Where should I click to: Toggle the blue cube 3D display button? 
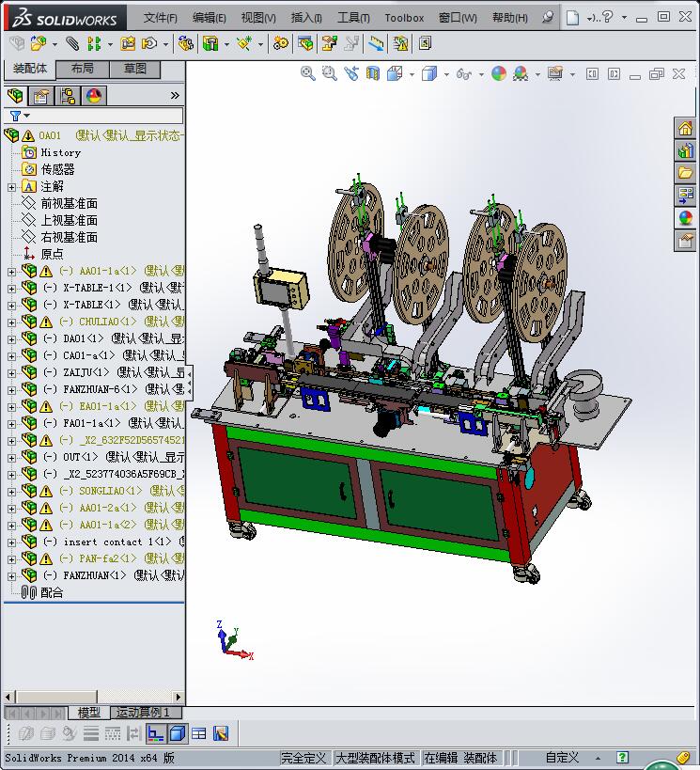click(178, 733)
